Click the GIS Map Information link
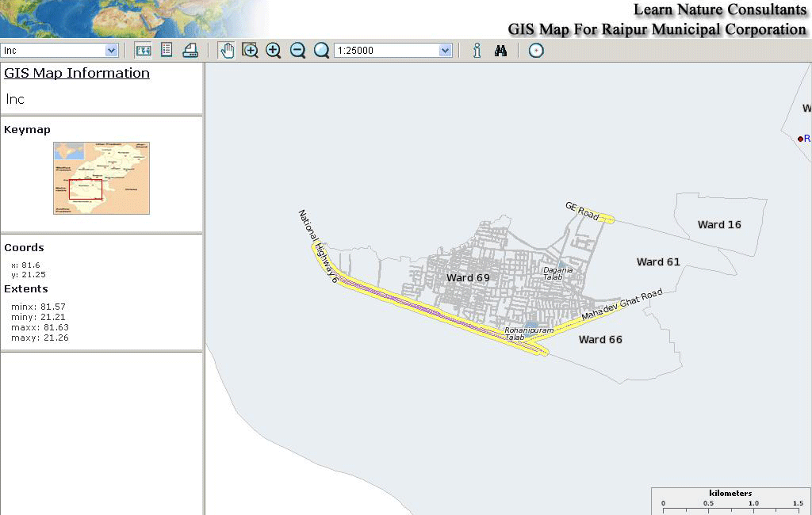The height and width of the screenshot is (515, 812). click(x=76, y=73)
